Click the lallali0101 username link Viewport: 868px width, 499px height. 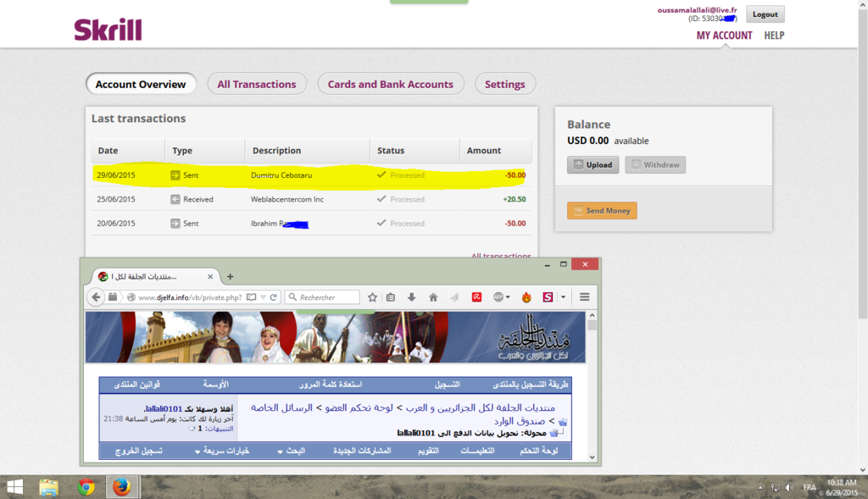(x=164, y=409)
